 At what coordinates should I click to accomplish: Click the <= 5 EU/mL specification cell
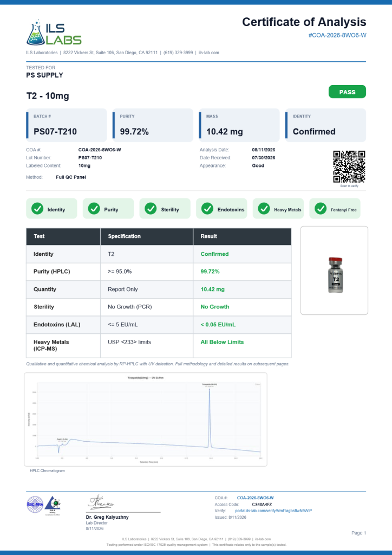coord(147,325)
